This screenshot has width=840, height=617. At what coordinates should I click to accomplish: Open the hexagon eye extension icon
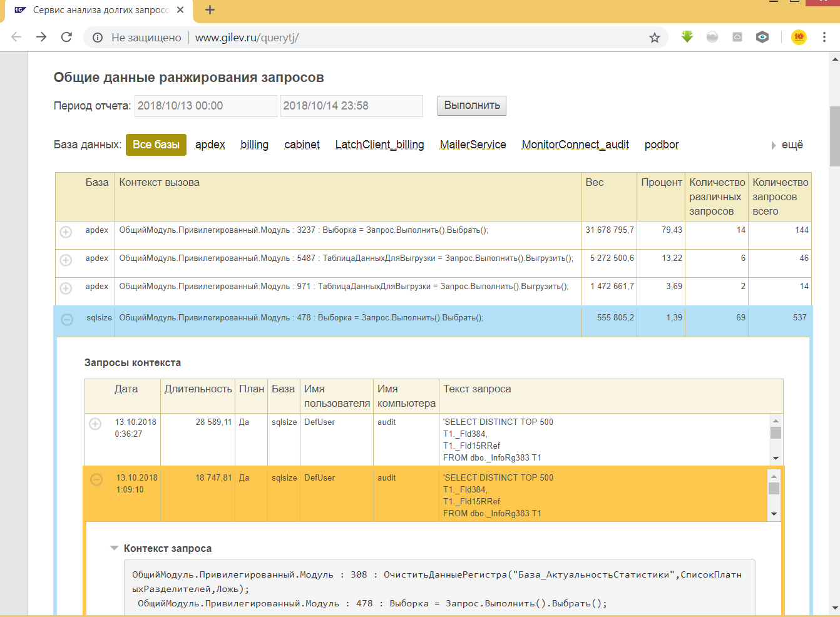[762, 37]
